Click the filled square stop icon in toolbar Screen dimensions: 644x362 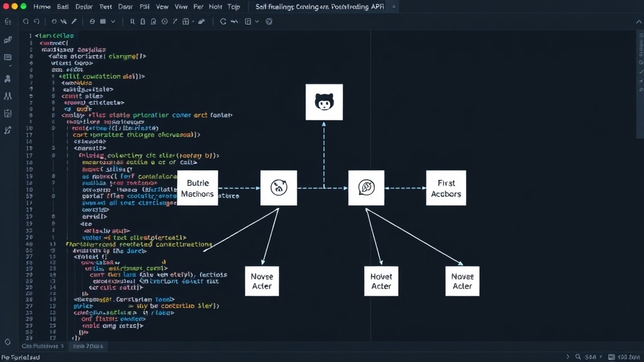click(x=103, y=21)
